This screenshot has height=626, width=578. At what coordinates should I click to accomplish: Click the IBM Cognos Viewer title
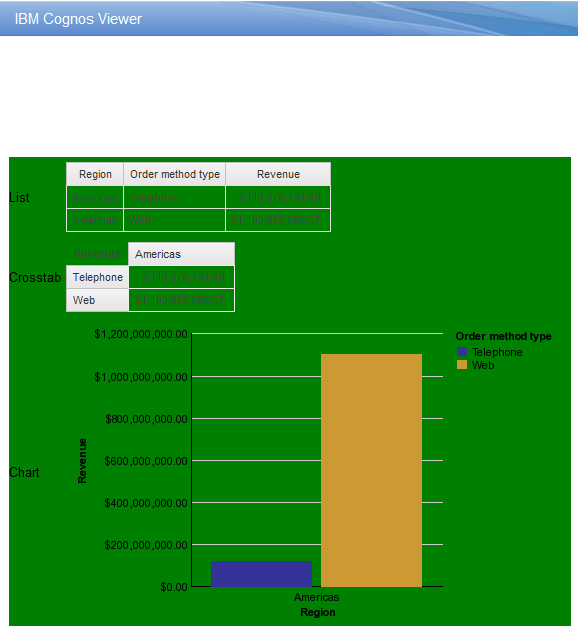pyautogui.click(x=78, y=19)
